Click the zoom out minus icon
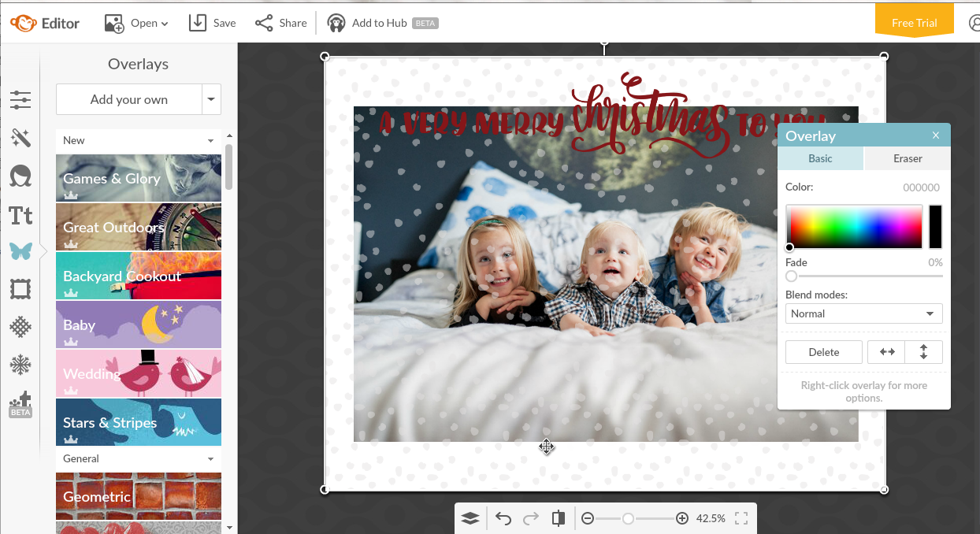Screen dimensions: 980x534 coord(588,518)
